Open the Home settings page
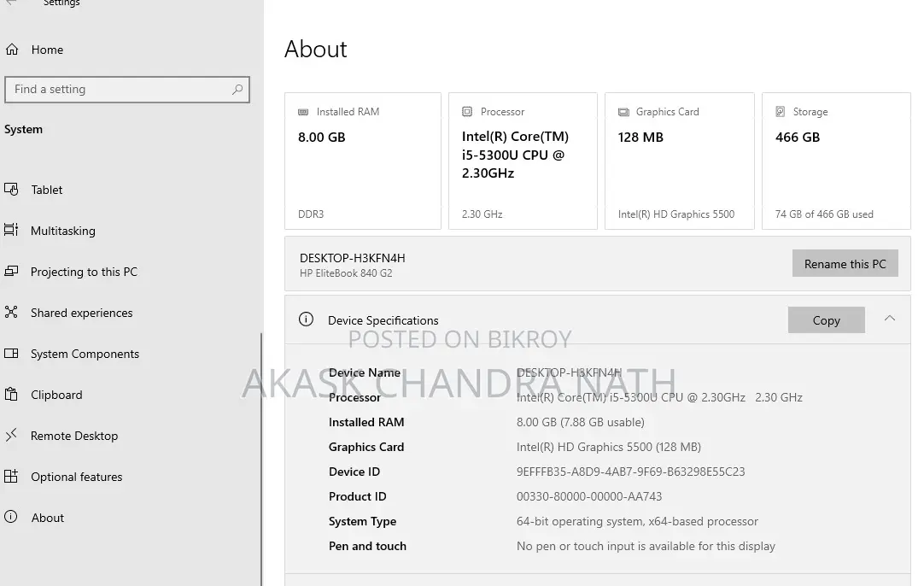The height and width of the screenshot is (586, 924). click(x=47, y=50)
